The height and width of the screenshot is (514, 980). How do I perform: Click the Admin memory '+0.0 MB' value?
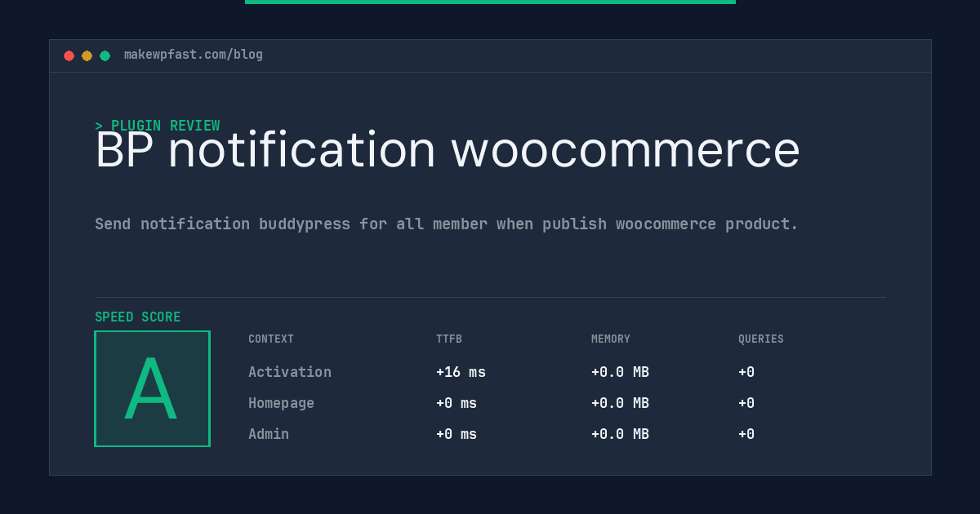click(x=620, y=434)
